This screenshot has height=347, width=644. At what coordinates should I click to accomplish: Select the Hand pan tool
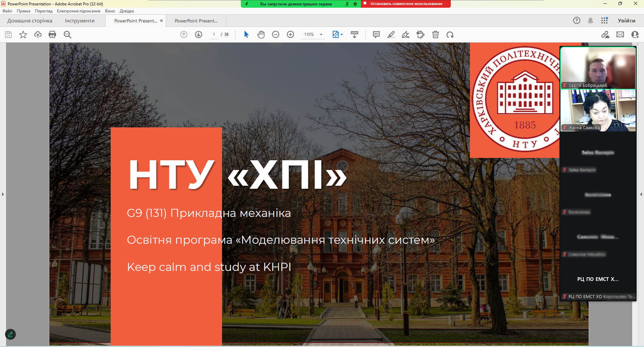point(261,35)
